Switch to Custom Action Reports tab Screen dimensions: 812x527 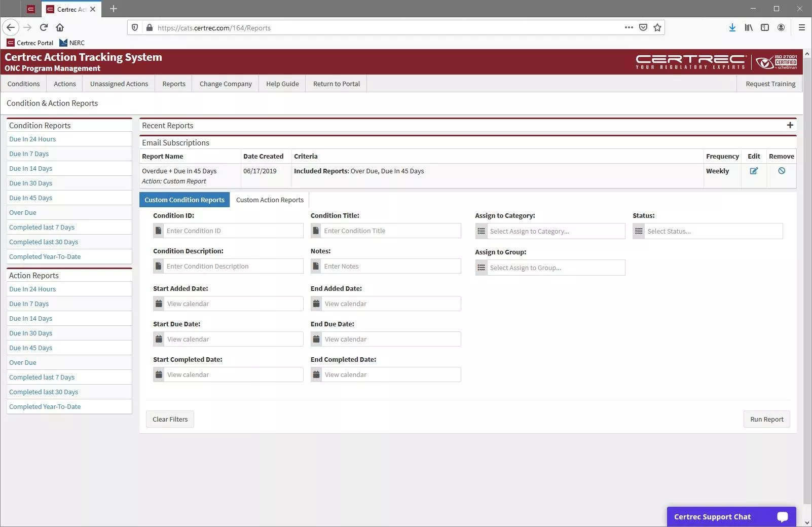270,200
